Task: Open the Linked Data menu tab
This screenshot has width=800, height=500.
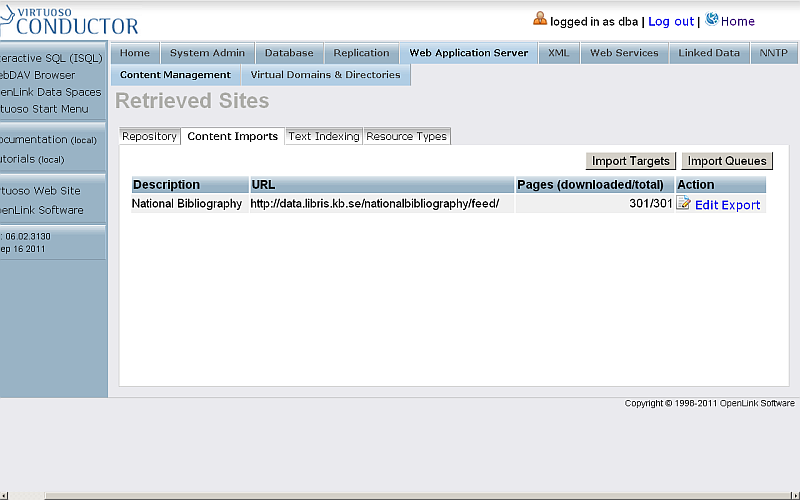Action: tap(709, 53)
